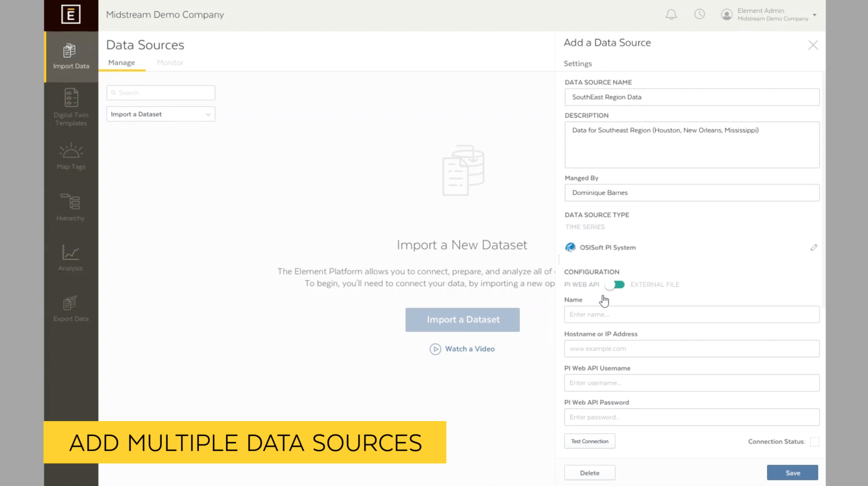Edit the Manged By field
The width and height of the screenshot is (868, 486).
coord(692,193)
